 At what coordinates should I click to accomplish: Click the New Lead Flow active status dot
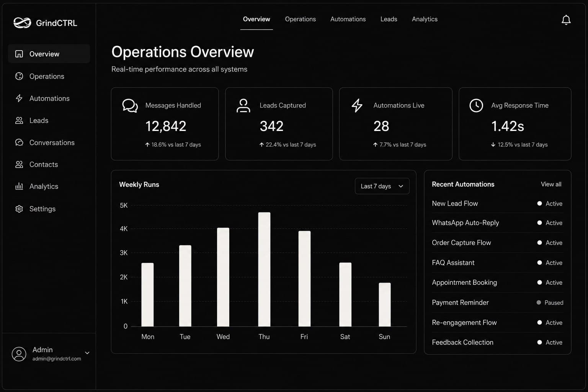pyautogui.click(x=539, y=204)
